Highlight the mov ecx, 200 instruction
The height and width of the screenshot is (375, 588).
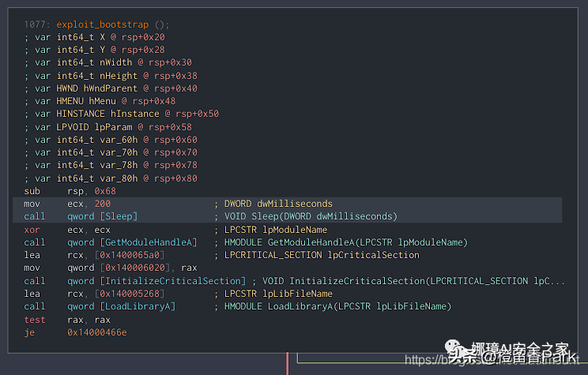tap(68, 204)
